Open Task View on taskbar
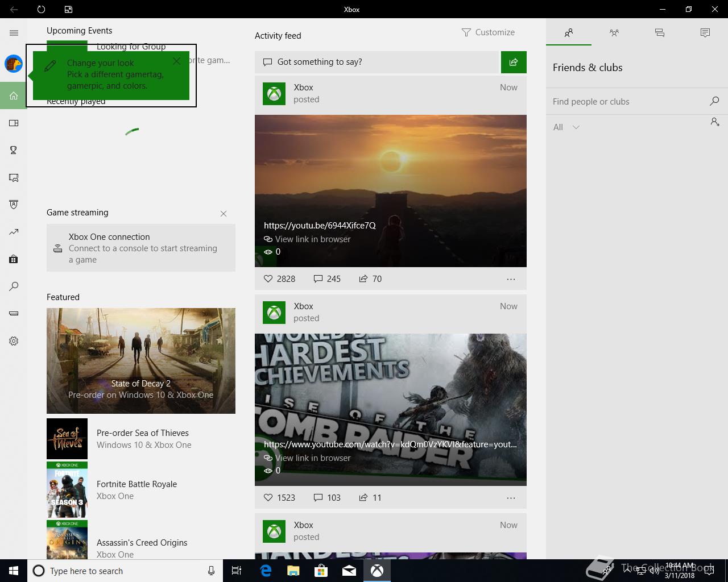728x582 pixels. (x=237, y=571)
